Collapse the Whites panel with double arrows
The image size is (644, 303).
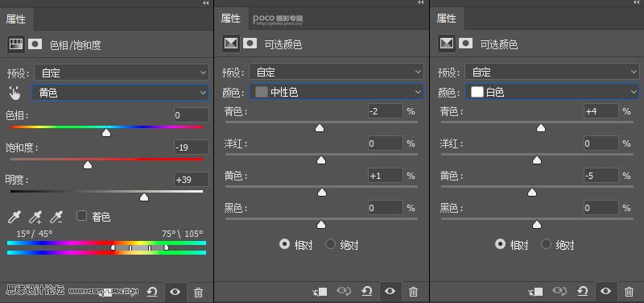637,3
